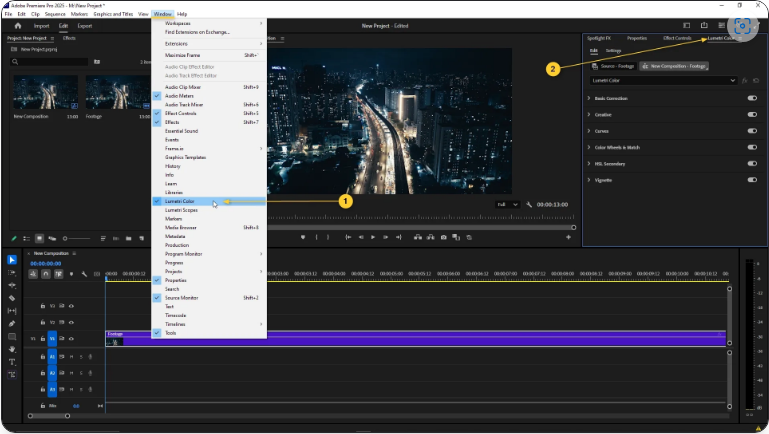Switch to the Spotlight FX tab
Viewport: 769px width, 434px height.
[599, 38]
